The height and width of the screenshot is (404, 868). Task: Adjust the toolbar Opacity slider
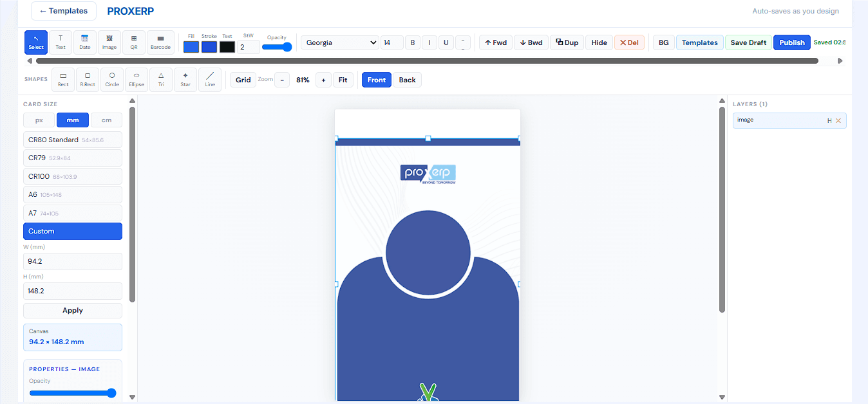tap(277, 47)
